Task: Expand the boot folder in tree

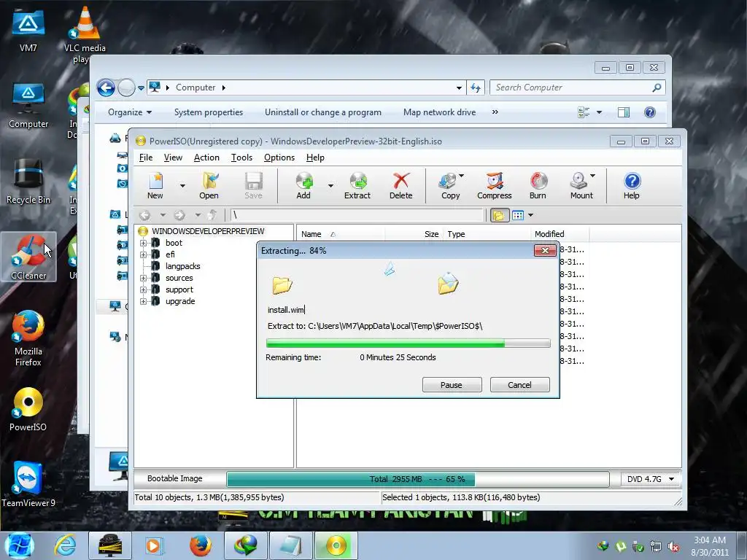Action: coord(143,243)
